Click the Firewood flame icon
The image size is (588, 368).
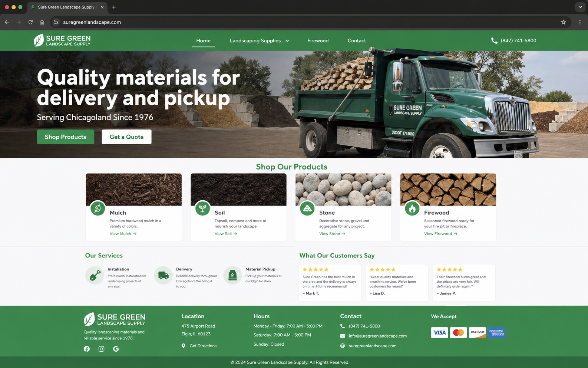pyautogui.click(x=412, y=208)
